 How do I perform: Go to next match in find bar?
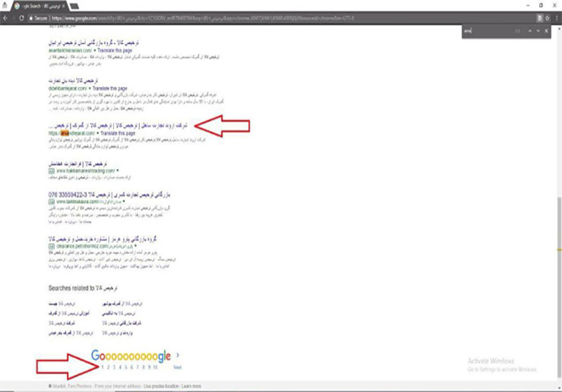537,30
